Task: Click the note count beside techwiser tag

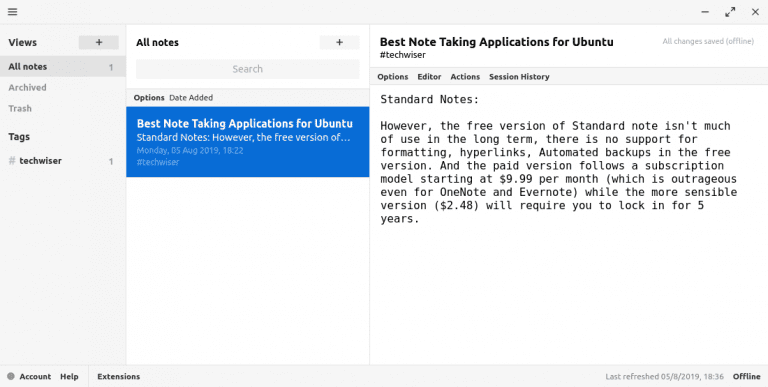Action: pos(111,161)
